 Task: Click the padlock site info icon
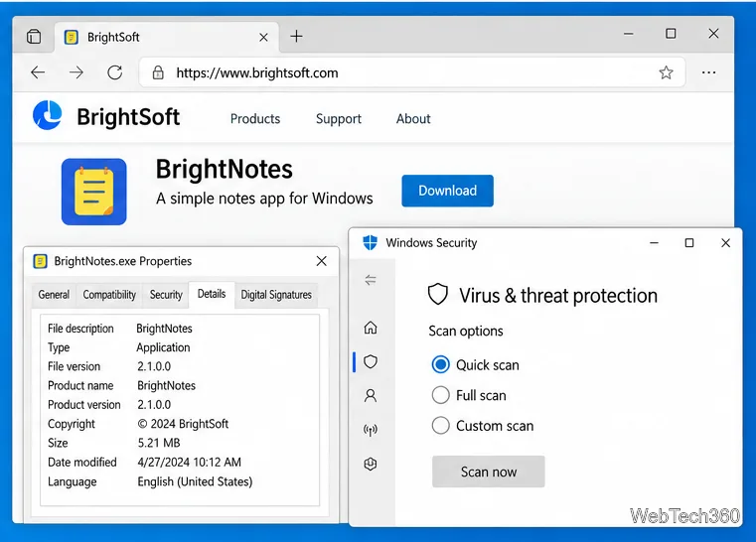(x=158, y=72)
